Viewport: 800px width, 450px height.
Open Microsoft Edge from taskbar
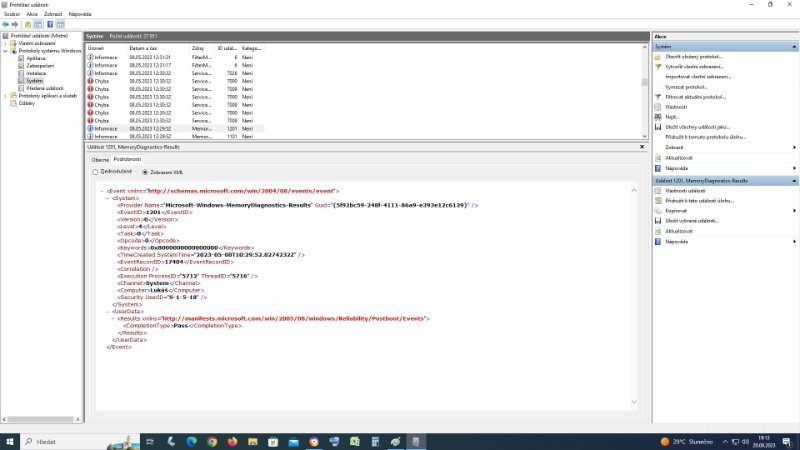tap(191, 442)
